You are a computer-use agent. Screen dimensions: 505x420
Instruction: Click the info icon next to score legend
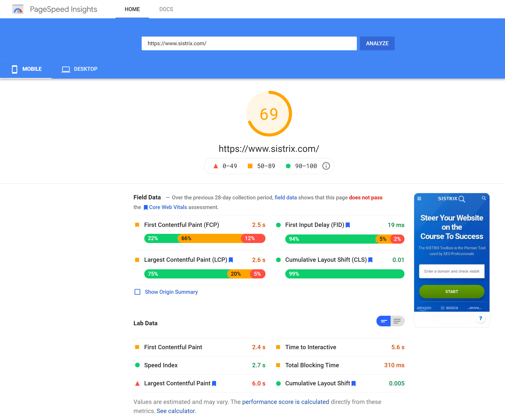(326, 166)
